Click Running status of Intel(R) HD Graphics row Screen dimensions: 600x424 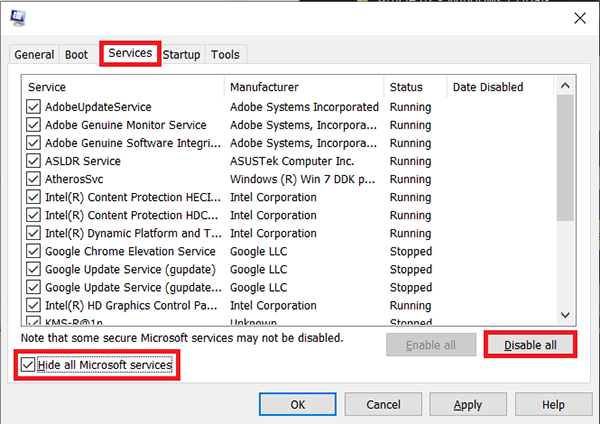410,305
